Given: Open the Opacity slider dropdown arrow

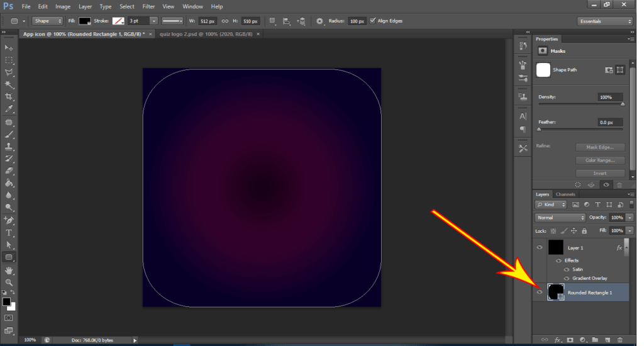Looking at the screenshot, I should pos(630,218).
